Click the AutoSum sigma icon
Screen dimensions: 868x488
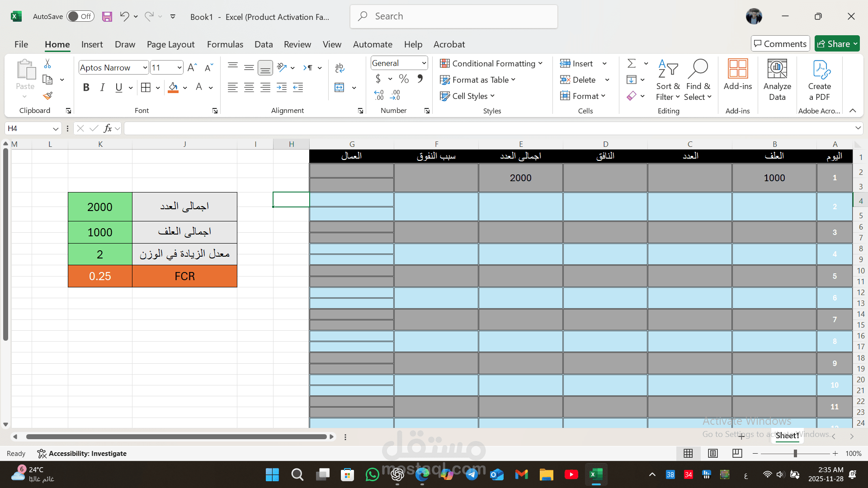point(632,63)
